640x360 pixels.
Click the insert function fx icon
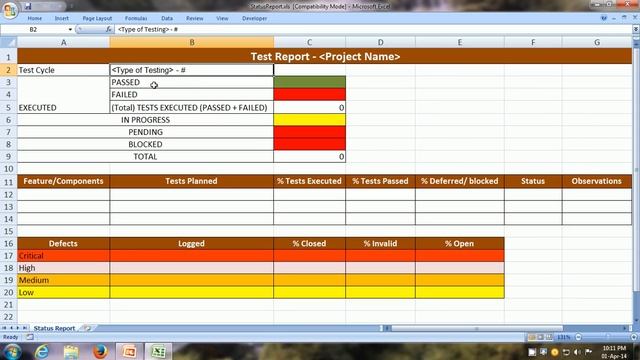(109, 29)
